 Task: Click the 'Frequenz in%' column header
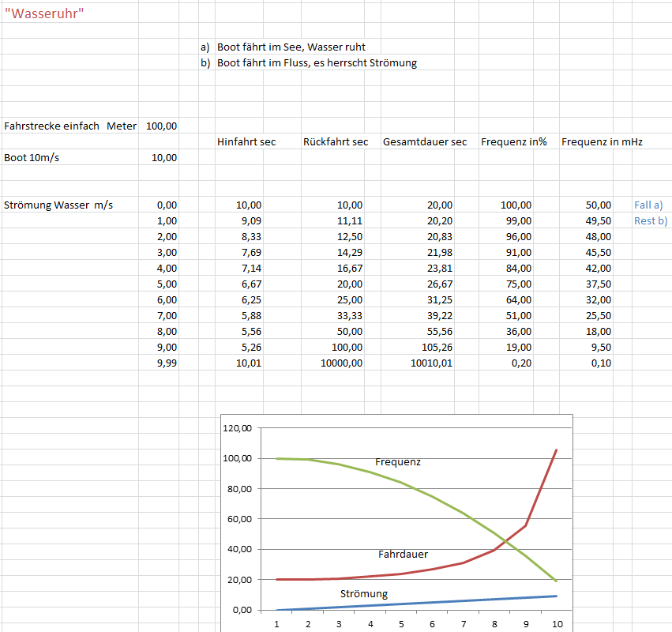tap(514, 142)
